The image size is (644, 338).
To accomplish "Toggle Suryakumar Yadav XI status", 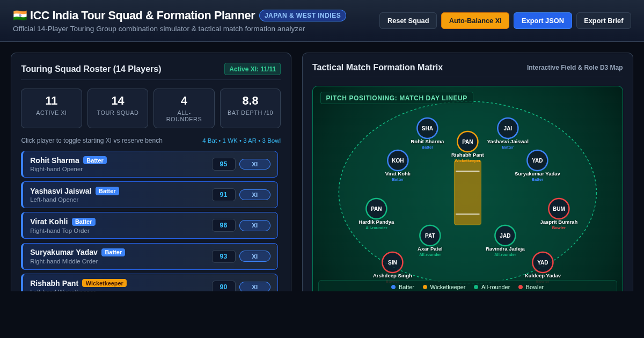I will tap(254, 256).
